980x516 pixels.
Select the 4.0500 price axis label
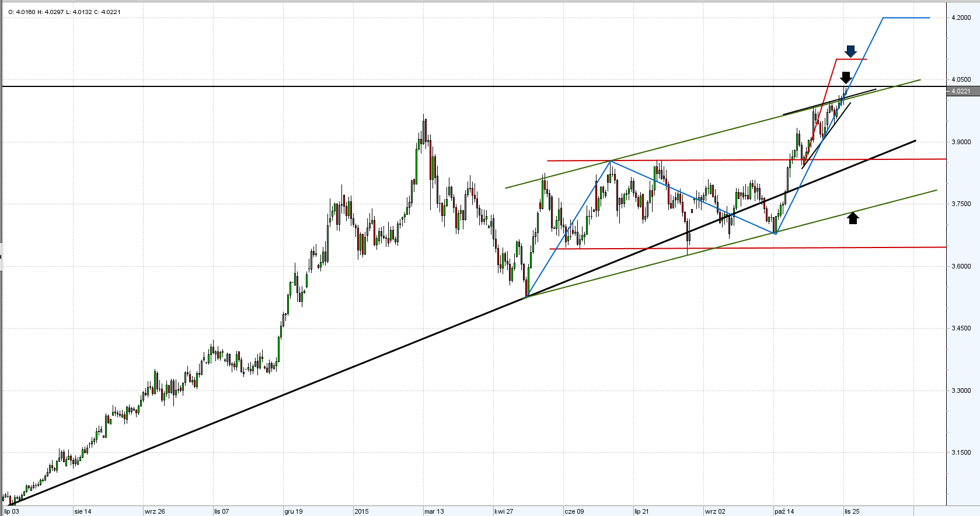point(961,79)
